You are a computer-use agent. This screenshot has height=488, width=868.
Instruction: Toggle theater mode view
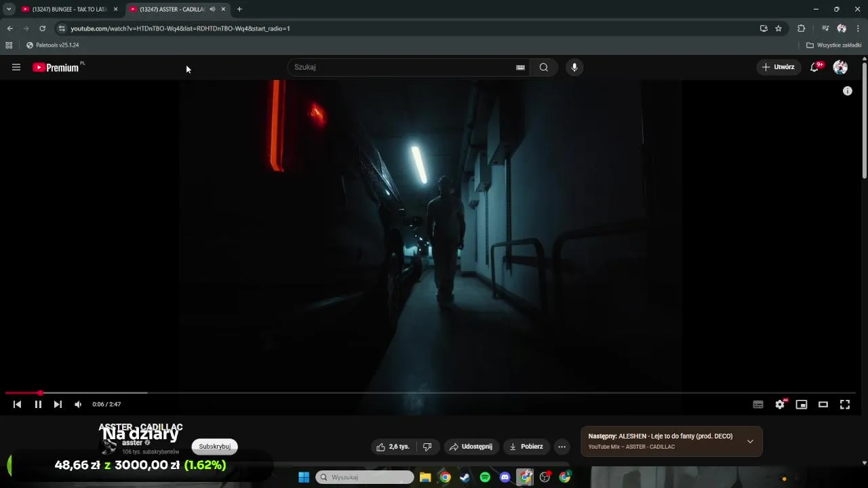(823, 405)
